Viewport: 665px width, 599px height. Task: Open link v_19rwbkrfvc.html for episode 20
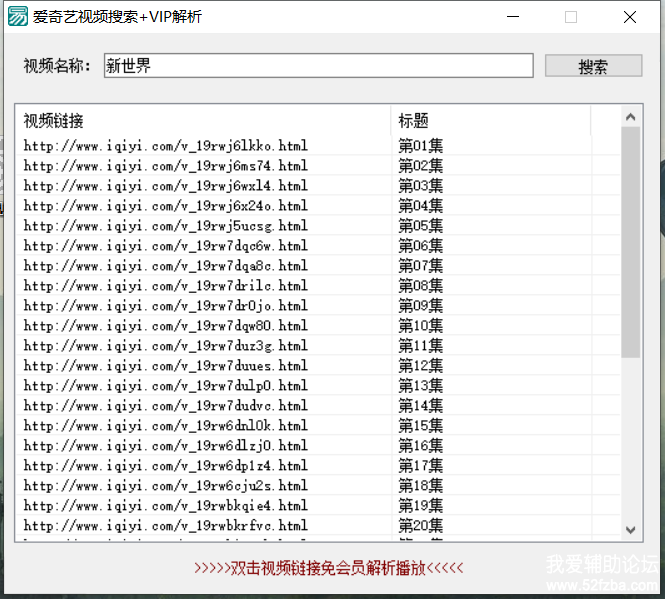pos(166,526)
